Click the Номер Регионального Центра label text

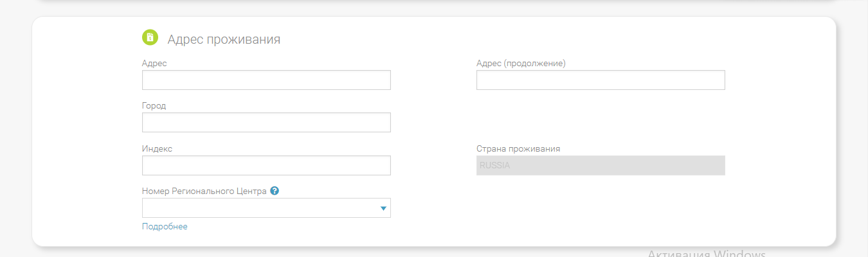(x=204, y=191)
